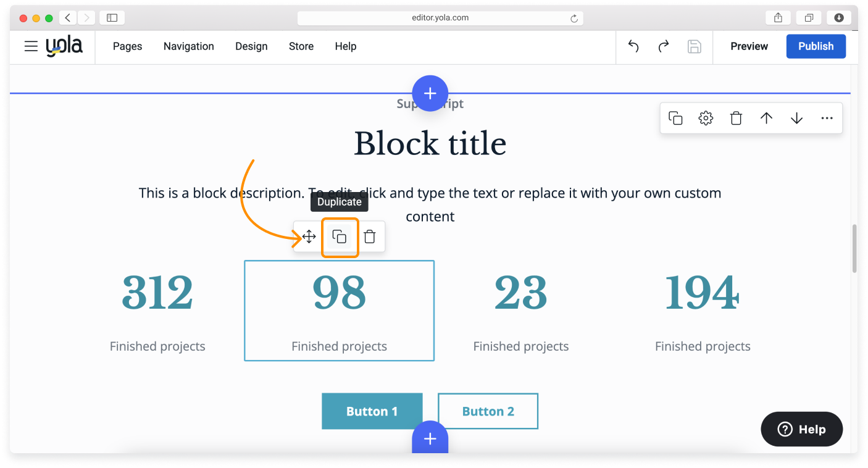The width and height of the screenshot is (868, 468).
Task: Move the block up with arrow icon
Action: (766, 118)
